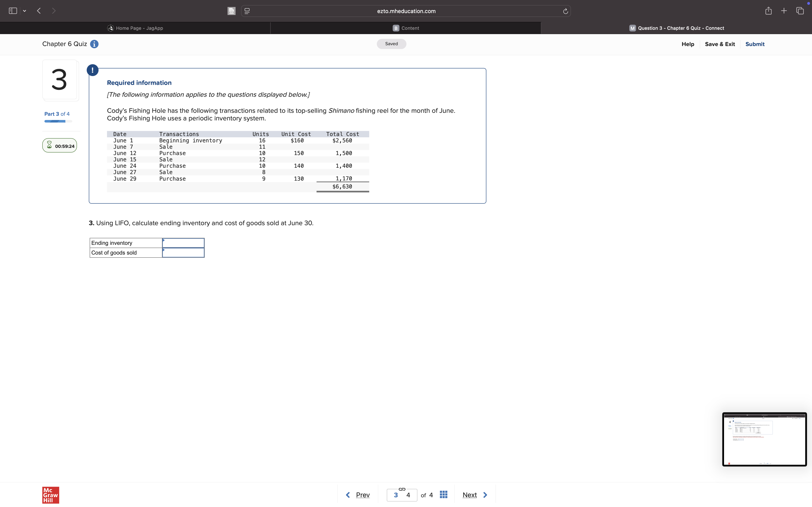Click the browser back arrow

(x=39, y=11)
